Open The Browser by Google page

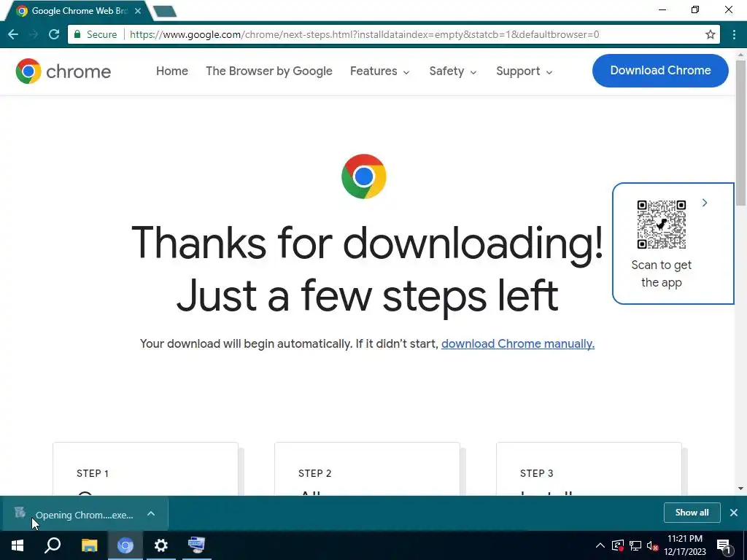(x=269, y=71)
